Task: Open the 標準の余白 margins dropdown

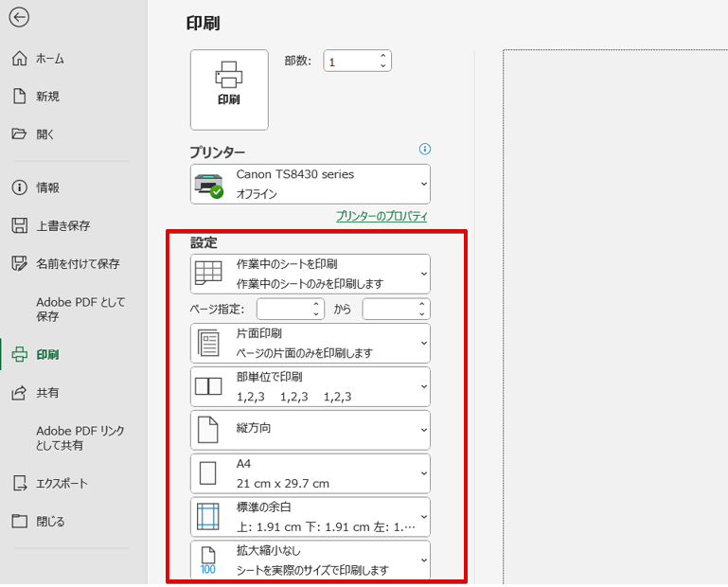Action: tap(311, 517)
